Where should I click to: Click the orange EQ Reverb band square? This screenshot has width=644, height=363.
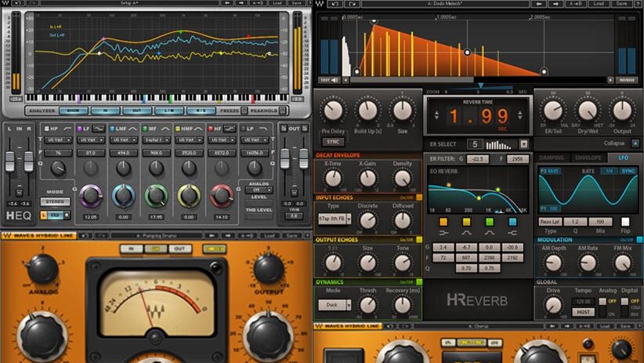pos(443,222)
